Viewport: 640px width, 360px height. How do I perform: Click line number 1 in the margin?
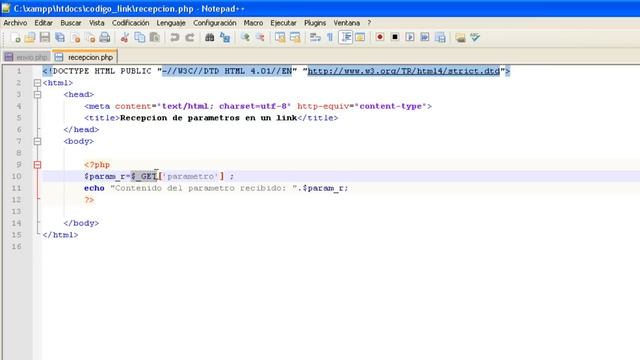point(19,71)
